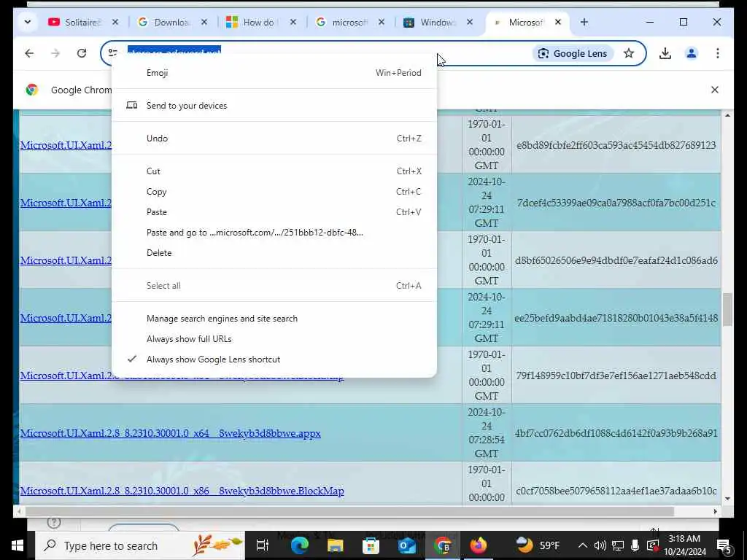Open the network tray icon
The width and height of the screenshot is (747, 560).
pos(617,545)
